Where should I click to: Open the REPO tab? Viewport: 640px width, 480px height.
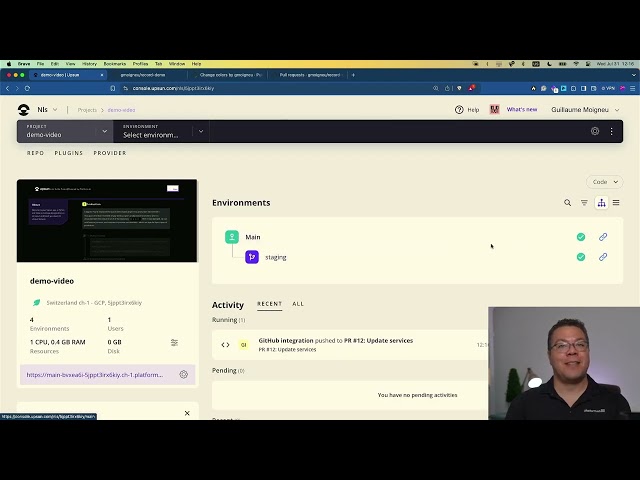pyautogui.click(x=36, y=153)
